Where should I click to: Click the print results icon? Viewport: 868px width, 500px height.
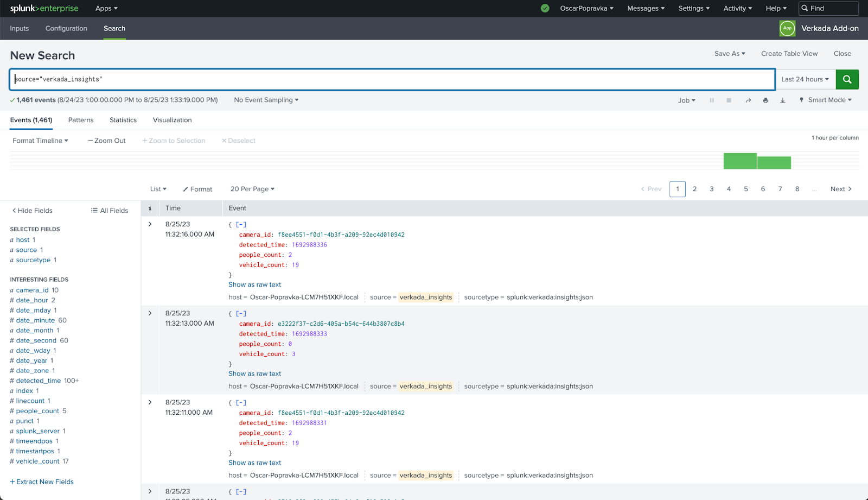[765, 100]
